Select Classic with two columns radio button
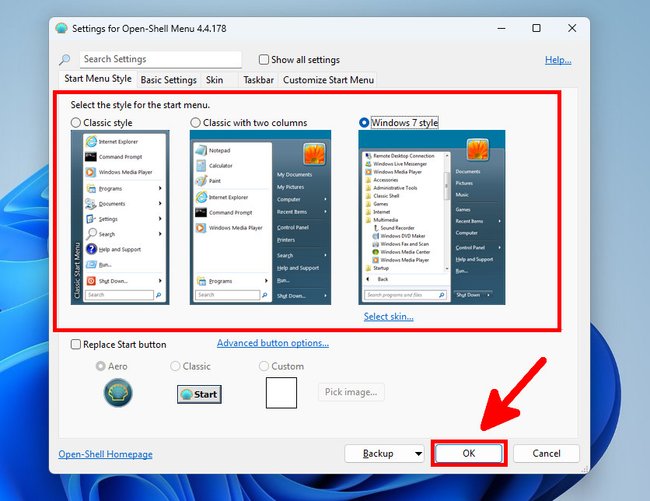The width and height of the screenshot is (650, 501). tap(195, 123)
